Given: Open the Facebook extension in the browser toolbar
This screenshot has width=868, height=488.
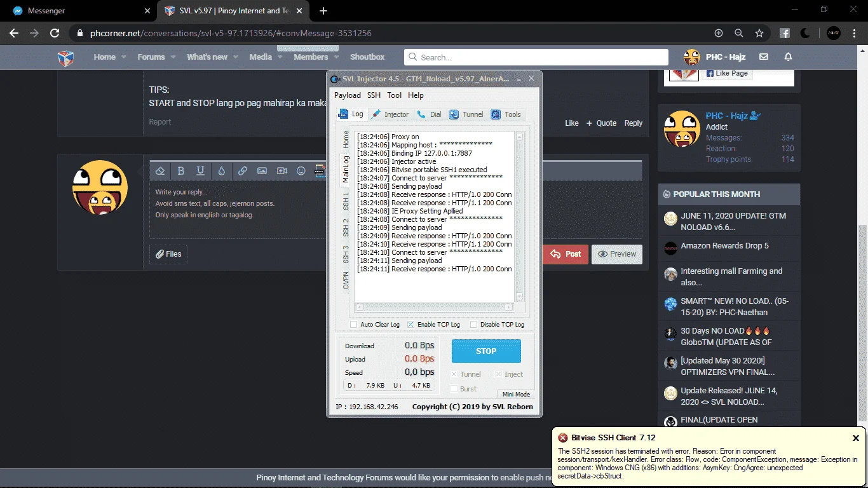Looking at the screenshot, I should (x=785, y=33).
